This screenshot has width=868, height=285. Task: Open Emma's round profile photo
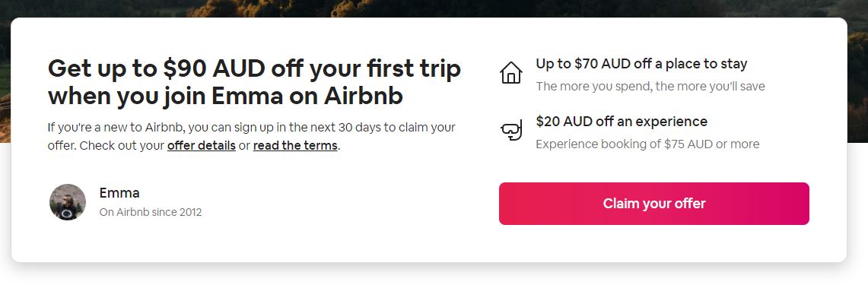[x=68, y=202]
